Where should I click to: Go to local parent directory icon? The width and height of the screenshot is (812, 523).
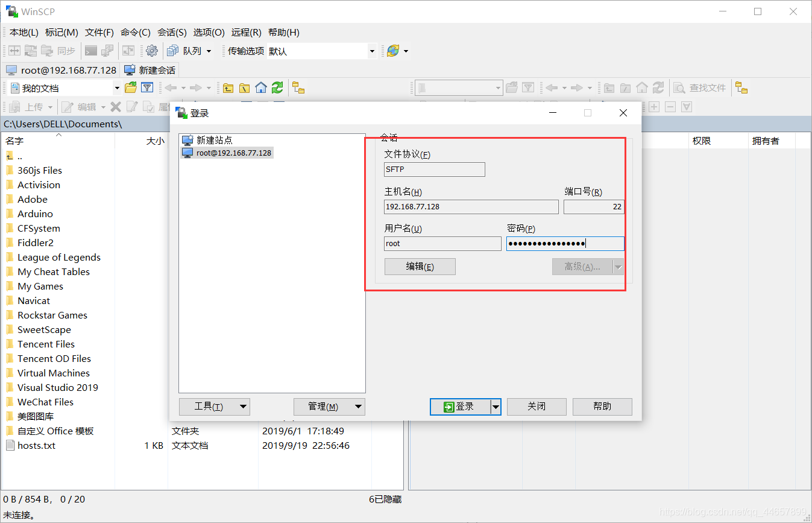(228, 88)
